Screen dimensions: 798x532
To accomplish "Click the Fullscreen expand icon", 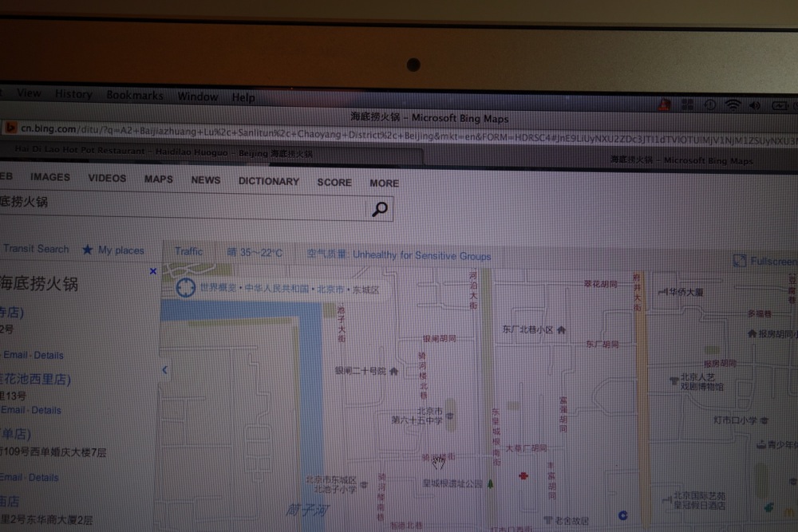I will tap(739, 261).
